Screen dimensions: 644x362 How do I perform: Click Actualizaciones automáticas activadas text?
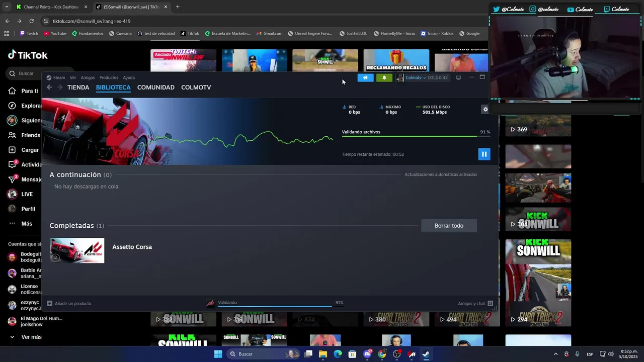[441, 174]
